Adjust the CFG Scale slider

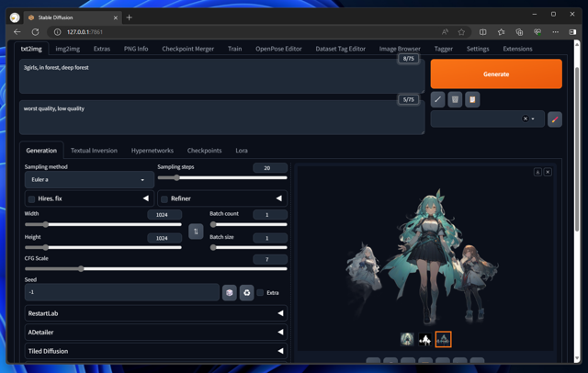tap(156, 269)
